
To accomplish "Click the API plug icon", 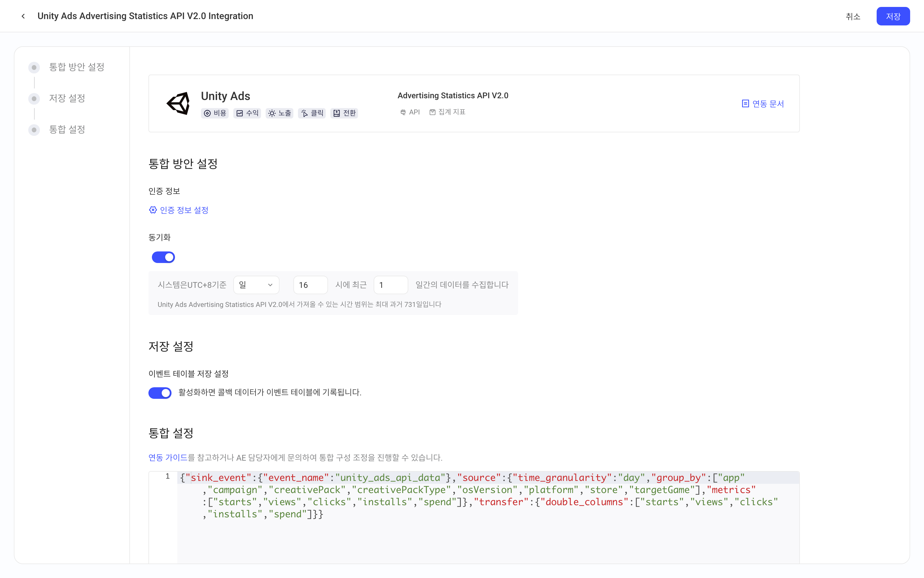I will (403, 112).
